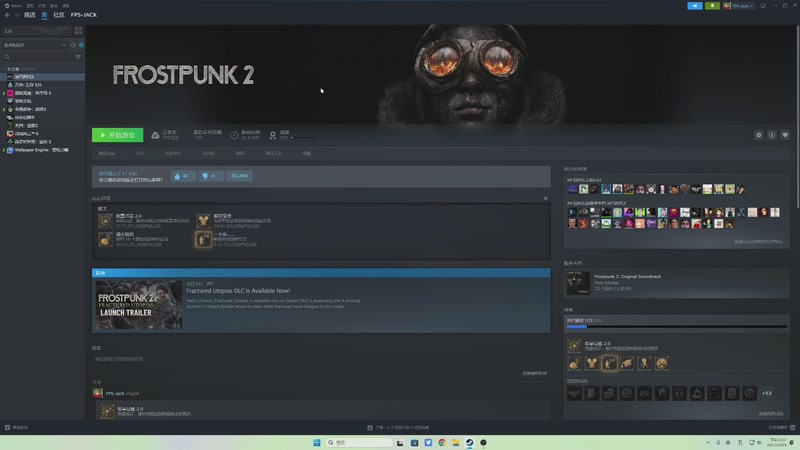Click the achievements ribbon icon near play button

coord(273,135)
